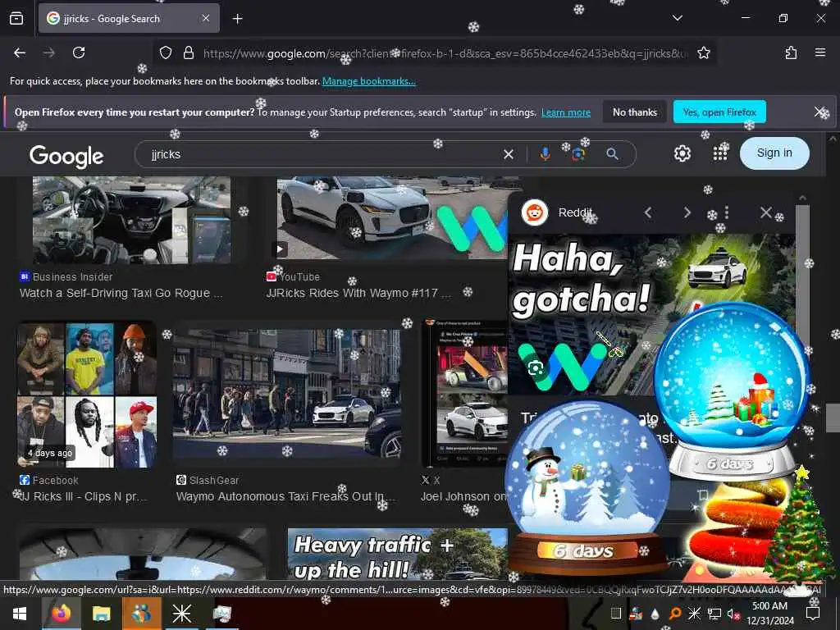The height and width of the screenshot is (630, 840).
Task: Open Business Insider self-driving taxi image
Action: [132, 220]
